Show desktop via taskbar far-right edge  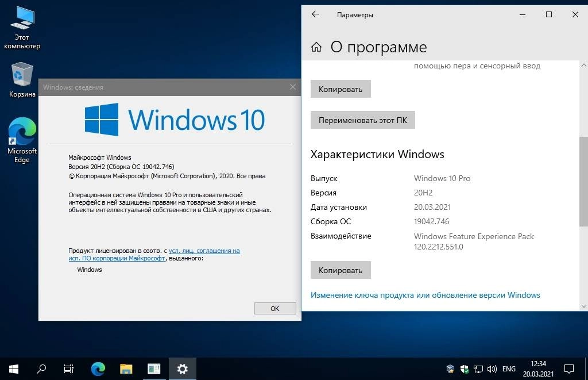point(586,369)
